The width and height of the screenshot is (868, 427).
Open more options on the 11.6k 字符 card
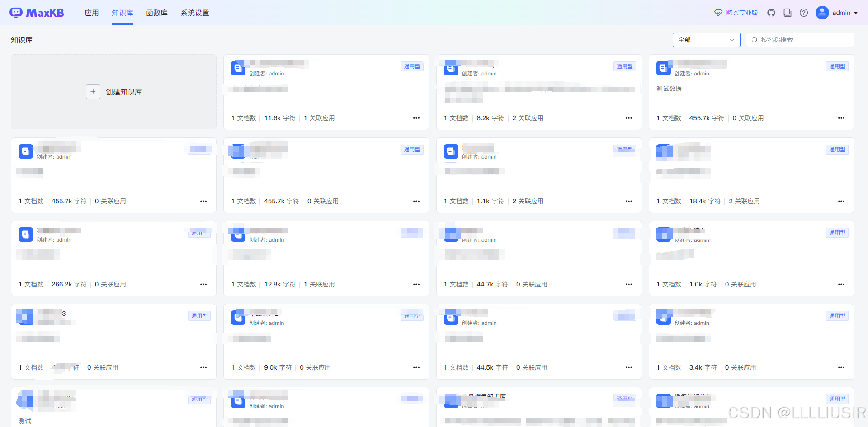(416, 118)
